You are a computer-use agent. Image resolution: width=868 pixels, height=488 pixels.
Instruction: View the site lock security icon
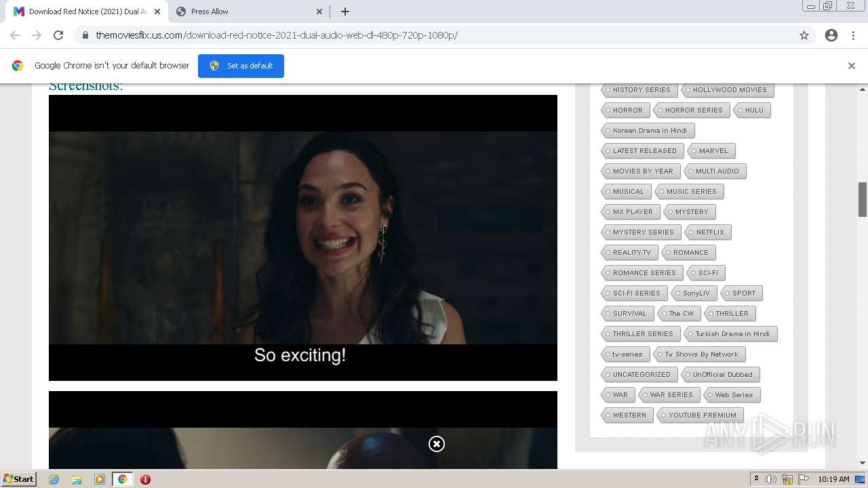point(85,35)
